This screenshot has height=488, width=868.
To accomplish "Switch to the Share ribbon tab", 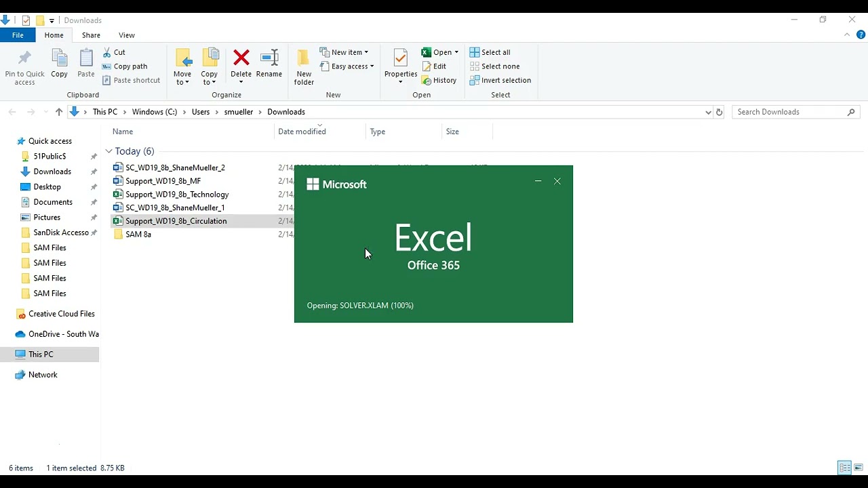I will 91,35.
